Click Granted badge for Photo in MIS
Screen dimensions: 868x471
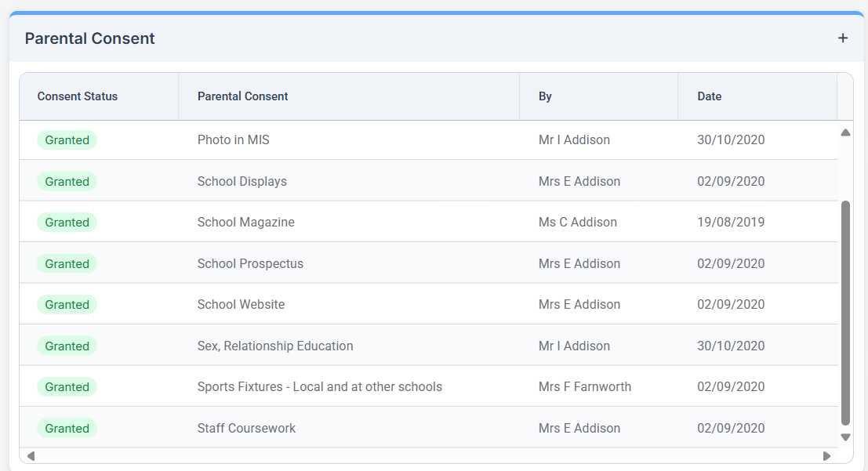(x=67, y=140)
